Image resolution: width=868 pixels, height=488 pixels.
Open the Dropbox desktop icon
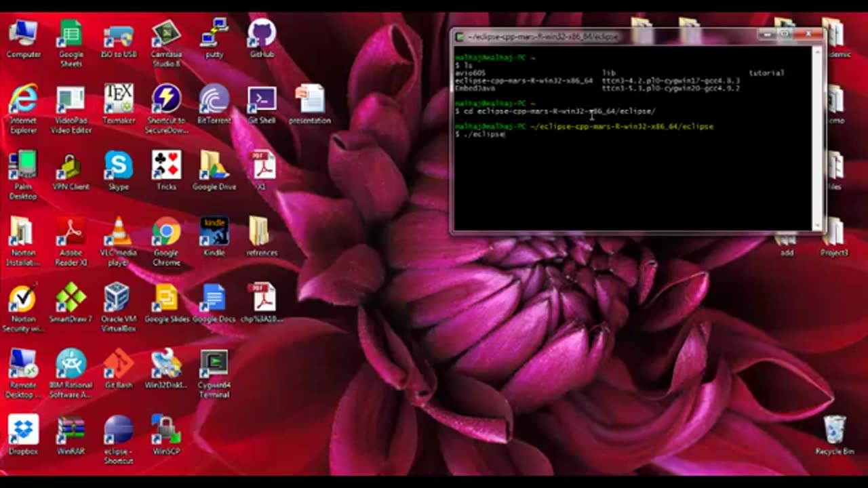click(23, 435)
